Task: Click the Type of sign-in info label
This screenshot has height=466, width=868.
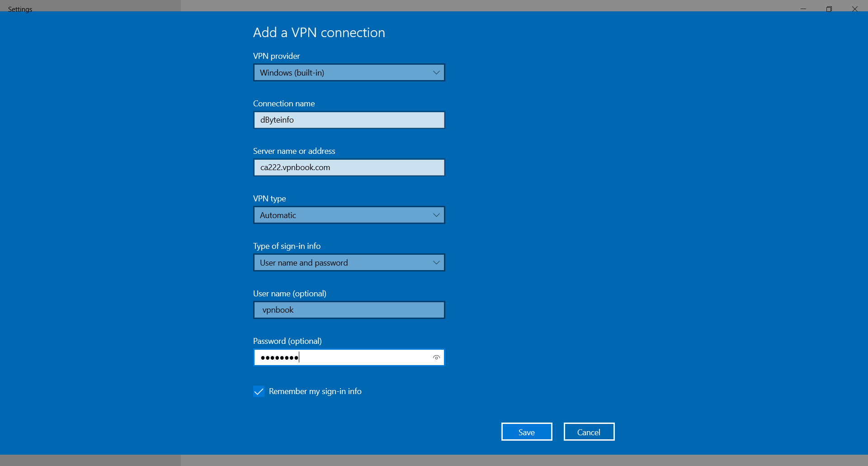Action: tap(287, 246)
